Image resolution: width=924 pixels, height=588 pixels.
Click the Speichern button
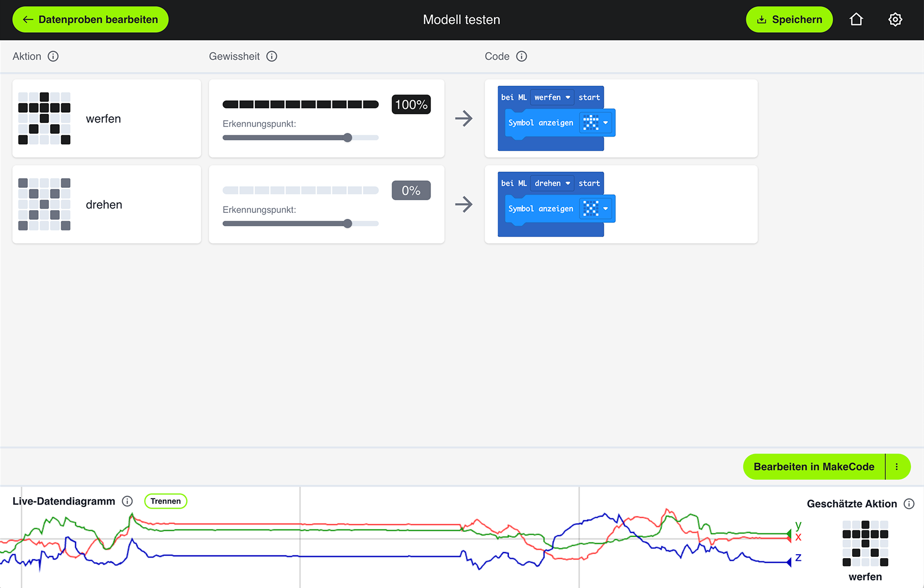[789, 20]
